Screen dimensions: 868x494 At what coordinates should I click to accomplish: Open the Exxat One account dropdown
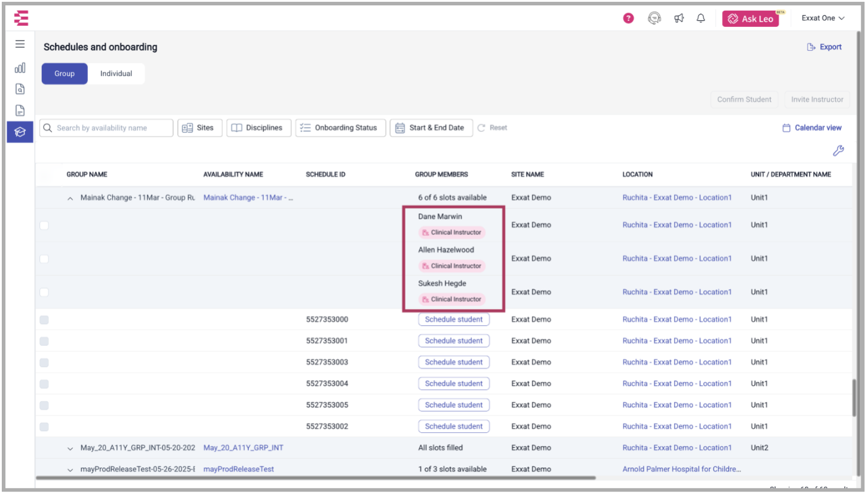coord(823,18)
